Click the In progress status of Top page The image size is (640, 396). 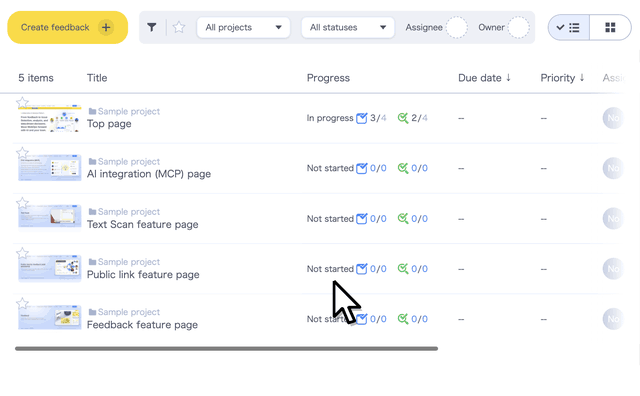pyautogui.click(x=330, y=118)
